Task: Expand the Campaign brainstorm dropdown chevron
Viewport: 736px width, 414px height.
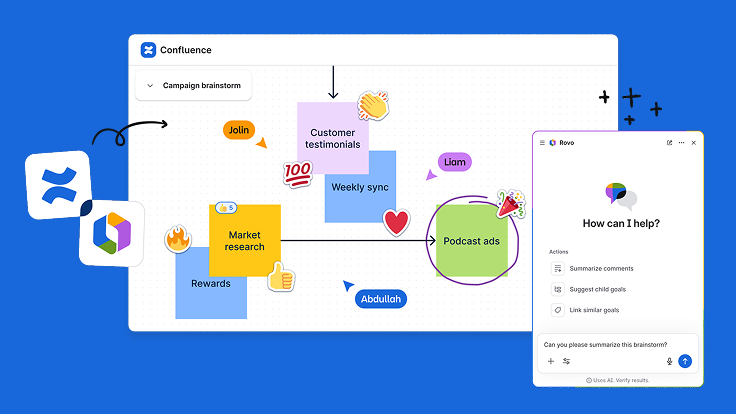Action: [x=150, y=85]
